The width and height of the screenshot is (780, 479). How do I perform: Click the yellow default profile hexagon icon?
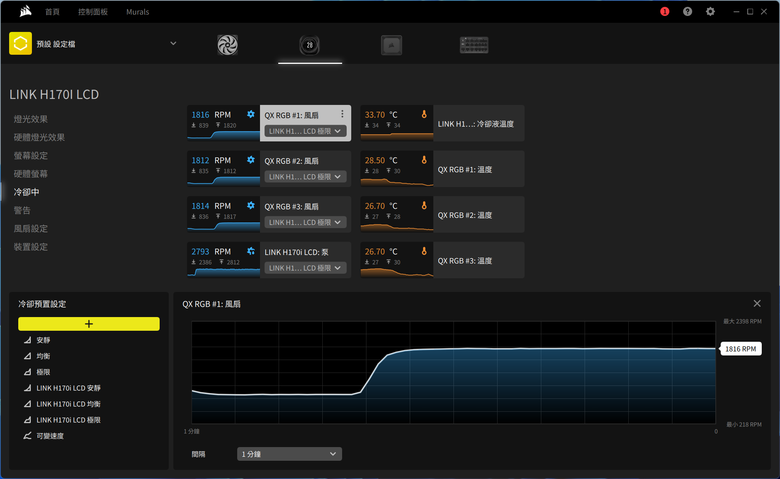(20, 44)
